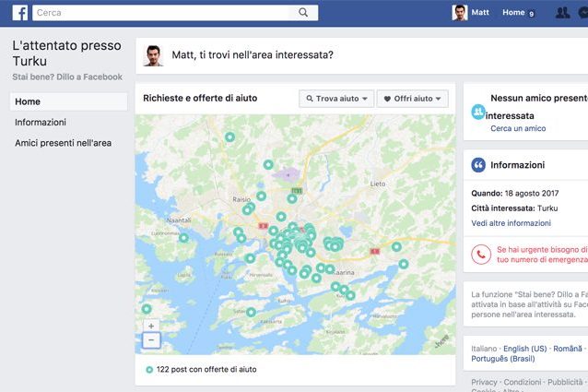Click 'Stai bene? Dillo a Facebook' subtitle
The image size is (588, 392).
(x=67, y=77)
